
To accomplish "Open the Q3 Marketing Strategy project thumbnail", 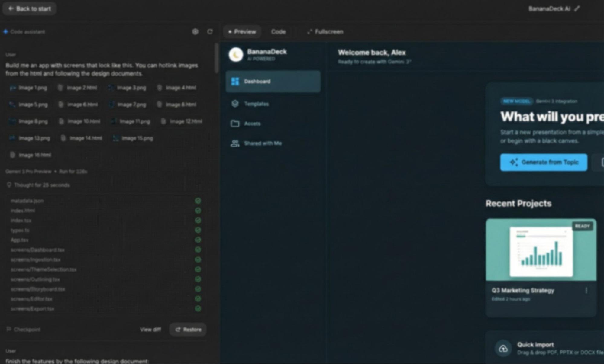I will tap(541, 250).
